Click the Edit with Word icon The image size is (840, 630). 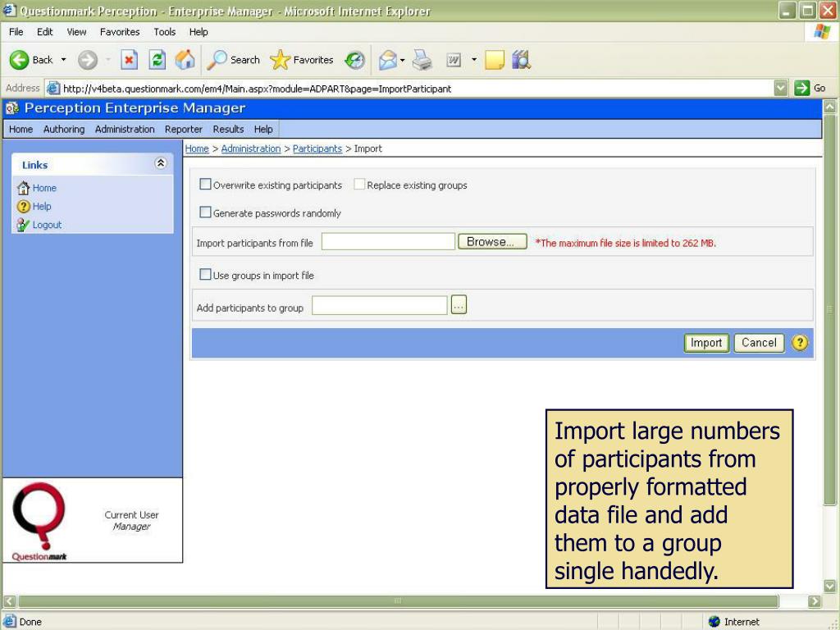point(454,60)
